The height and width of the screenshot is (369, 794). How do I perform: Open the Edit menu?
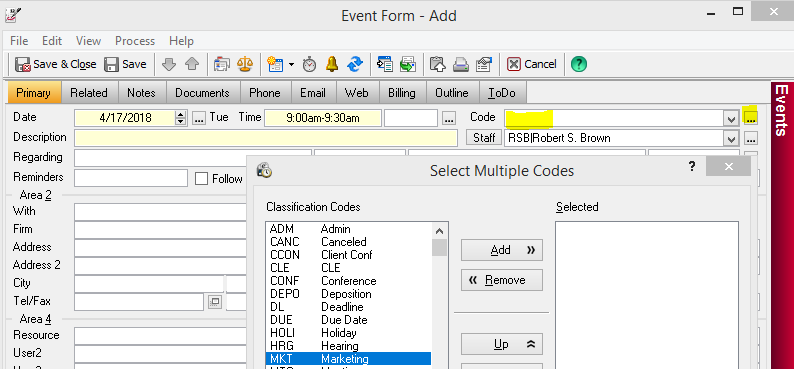[x=52, y=41]
